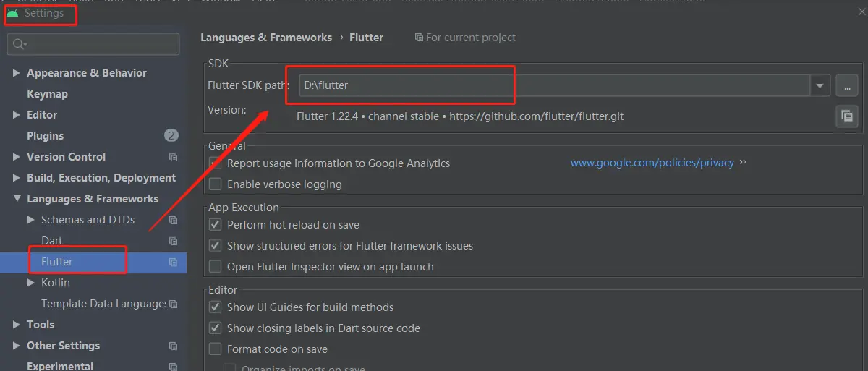Viewport: 868px width, 371px height.
Task: Expand the Version Control node
Action: click(17, 157)
